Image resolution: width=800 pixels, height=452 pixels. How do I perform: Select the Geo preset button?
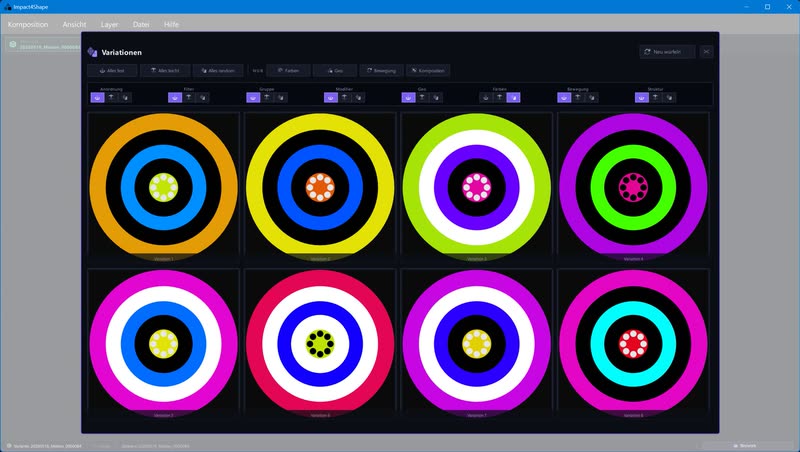(335, 70)
